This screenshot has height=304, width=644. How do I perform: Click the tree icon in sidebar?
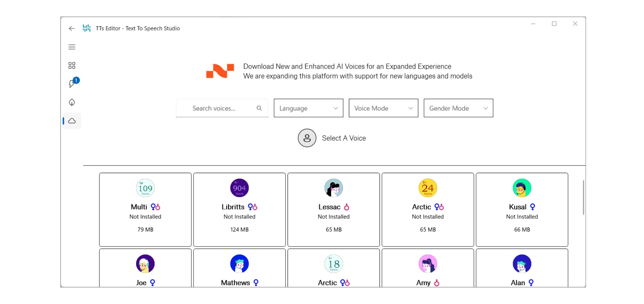(x=72, y=102)
